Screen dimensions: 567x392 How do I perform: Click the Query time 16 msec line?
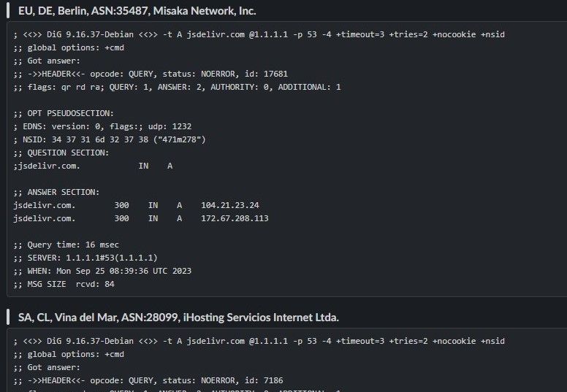tap(66, 245)
